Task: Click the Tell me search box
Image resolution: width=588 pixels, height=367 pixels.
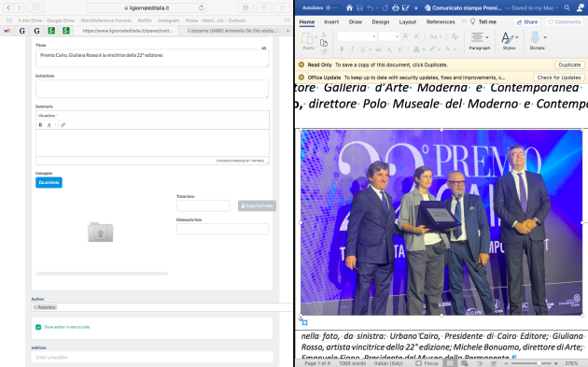Action: coord(483,21)
